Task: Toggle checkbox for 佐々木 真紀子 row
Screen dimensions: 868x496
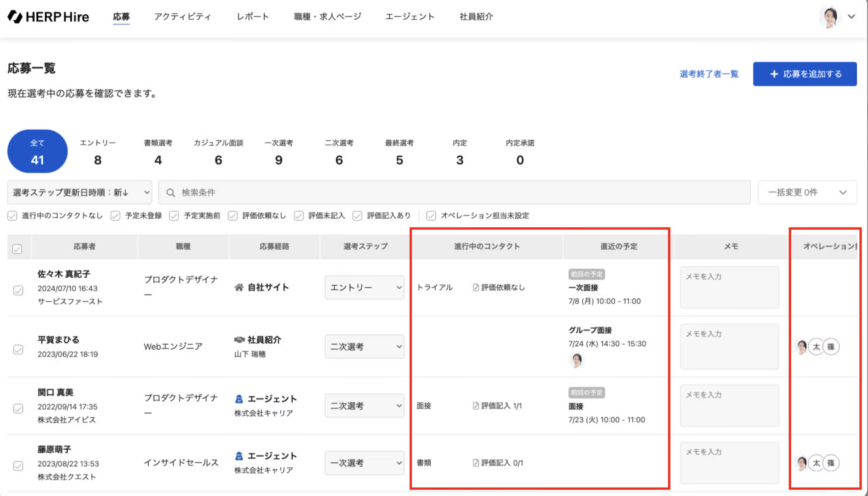Action: 18,290
